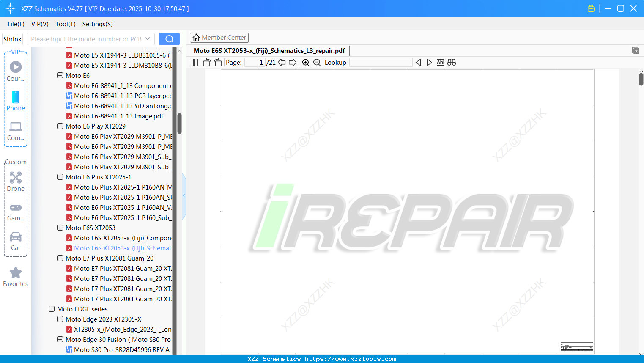The image size is (644, 363).
Task: Rotate the page counterclockwise
Action: click(x=206, y=63)
